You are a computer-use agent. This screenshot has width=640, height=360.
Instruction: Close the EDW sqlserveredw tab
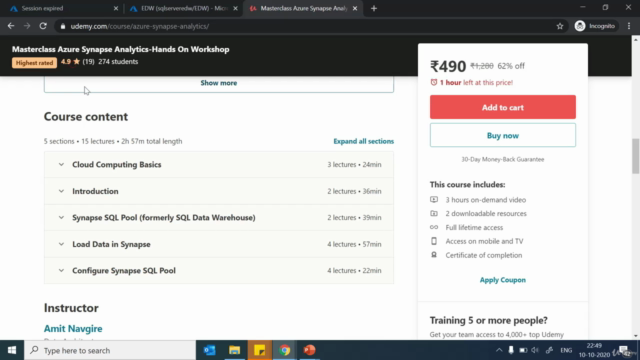click(x=235, y=8)
